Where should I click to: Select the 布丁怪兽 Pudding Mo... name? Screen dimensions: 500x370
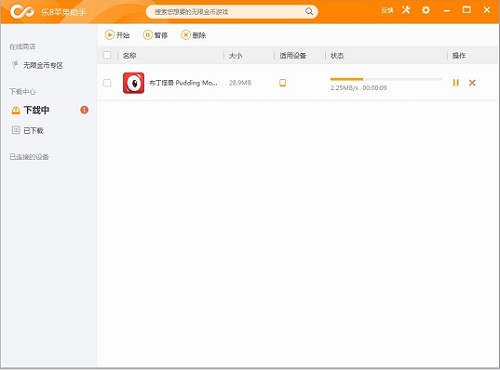coord(183,83)
